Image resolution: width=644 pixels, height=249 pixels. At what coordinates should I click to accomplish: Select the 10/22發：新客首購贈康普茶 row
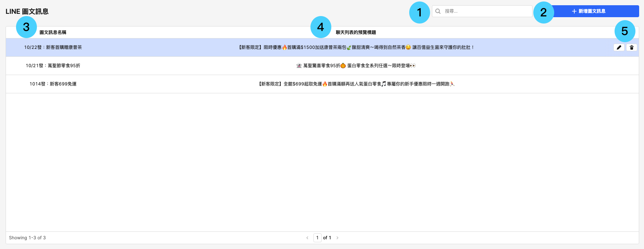point(53,47)
